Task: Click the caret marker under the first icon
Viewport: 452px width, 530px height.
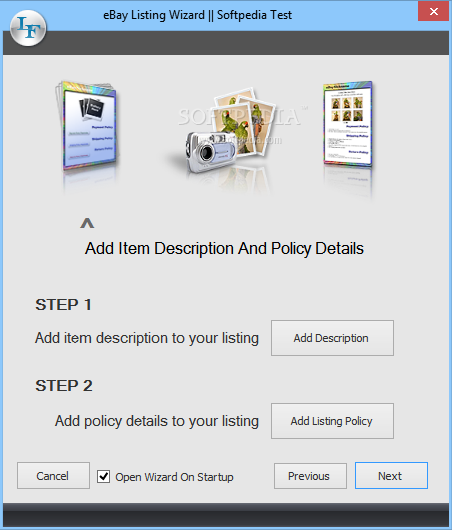Action: (87, 223)
